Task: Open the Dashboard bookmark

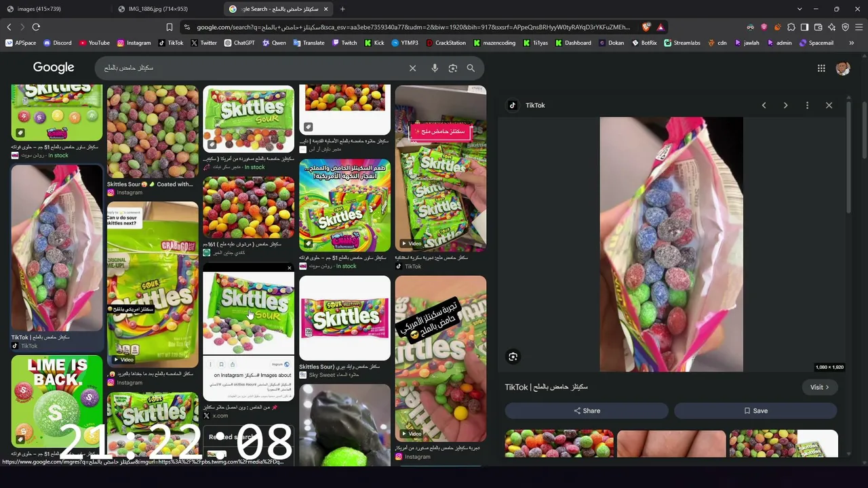Action: click(x=573, y=43)
